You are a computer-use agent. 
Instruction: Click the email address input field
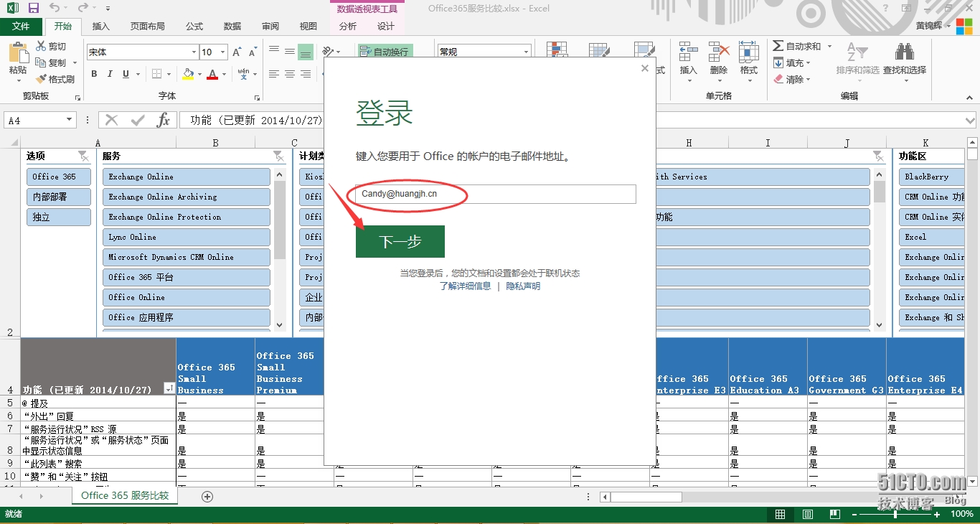click(495, 194)
